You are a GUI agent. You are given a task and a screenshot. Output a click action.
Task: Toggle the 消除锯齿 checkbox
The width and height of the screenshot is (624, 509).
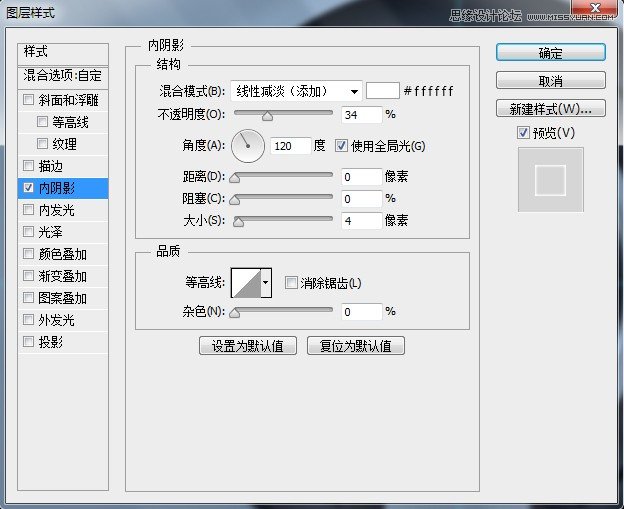(291, 283)
